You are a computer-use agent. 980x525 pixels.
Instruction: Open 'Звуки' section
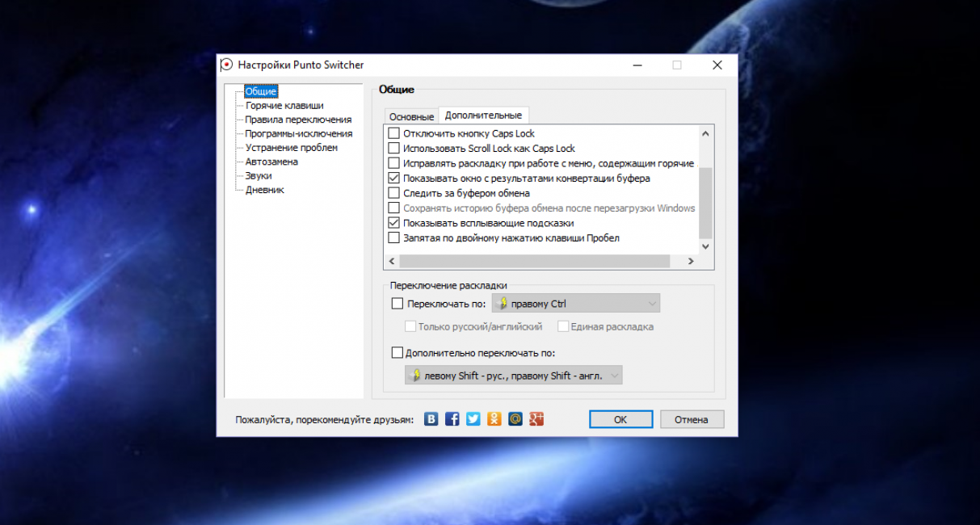[259, 175]
